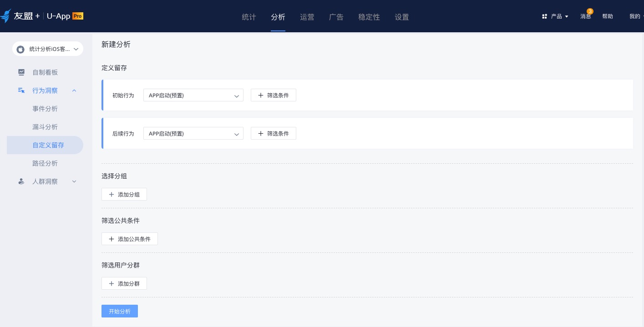Click the products grid icon
644x327 pixels.
coord(544,16)
